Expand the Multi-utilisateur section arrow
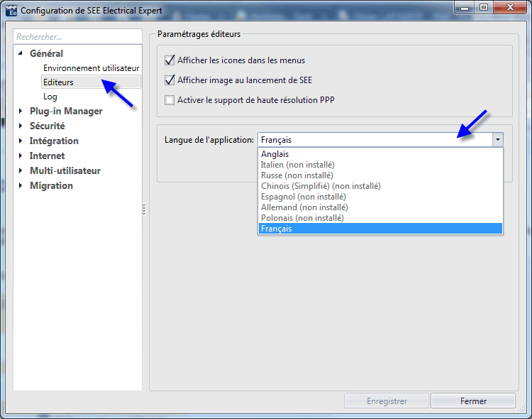Screen dimensions: 532x419 21,170
